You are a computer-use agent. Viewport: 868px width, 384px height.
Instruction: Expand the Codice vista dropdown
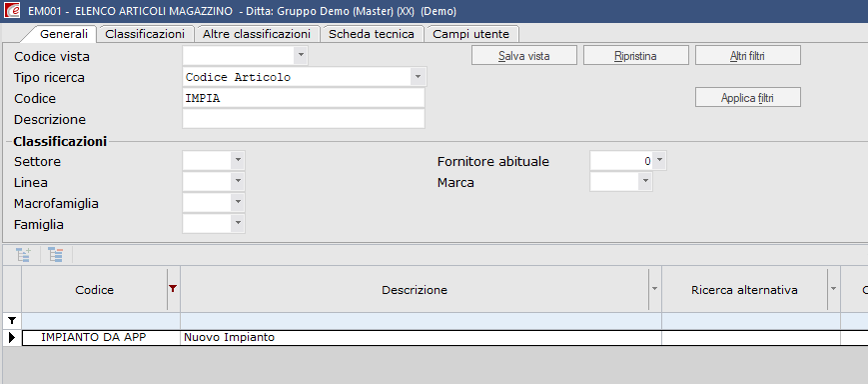[301, 55]
